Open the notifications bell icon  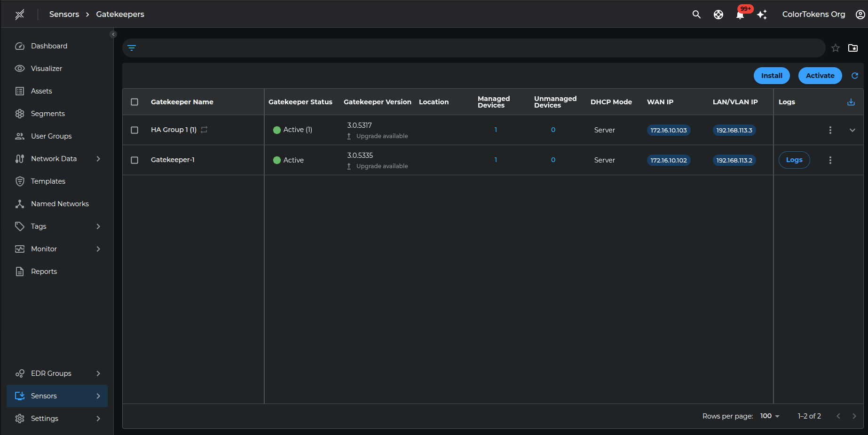point(740,15)
